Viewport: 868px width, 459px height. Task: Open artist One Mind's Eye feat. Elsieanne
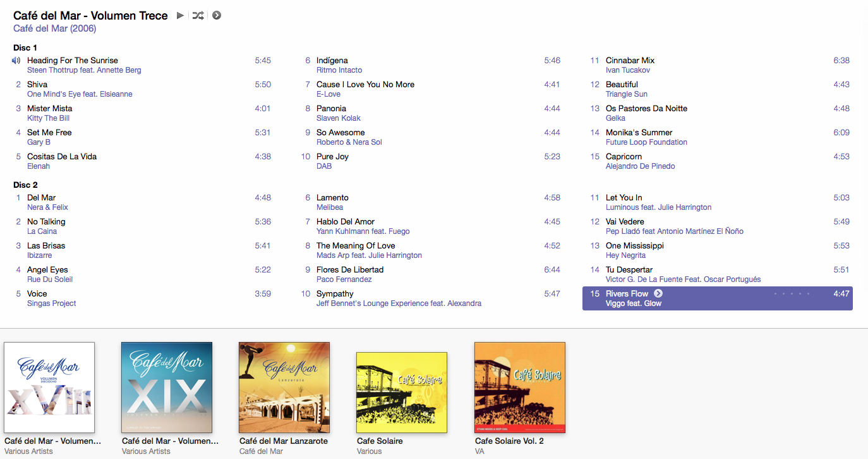pos(80,94)
